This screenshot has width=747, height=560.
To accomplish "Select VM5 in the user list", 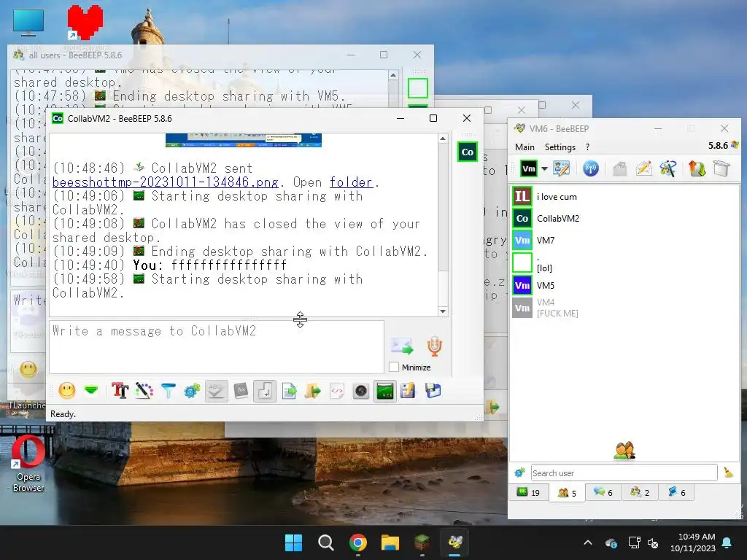I will 624,285.
